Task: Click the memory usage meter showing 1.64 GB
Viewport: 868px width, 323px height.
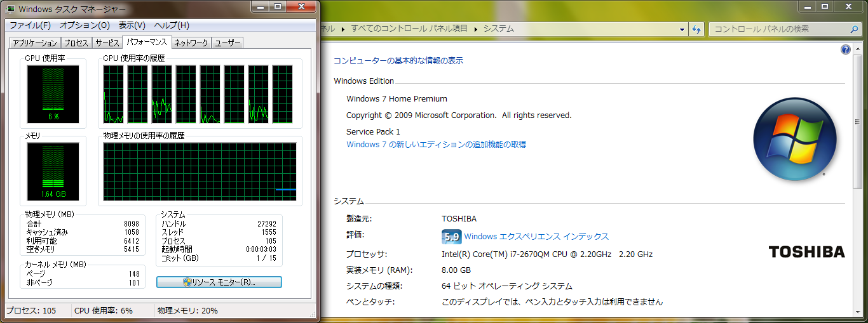Action: tap(53, 171)
